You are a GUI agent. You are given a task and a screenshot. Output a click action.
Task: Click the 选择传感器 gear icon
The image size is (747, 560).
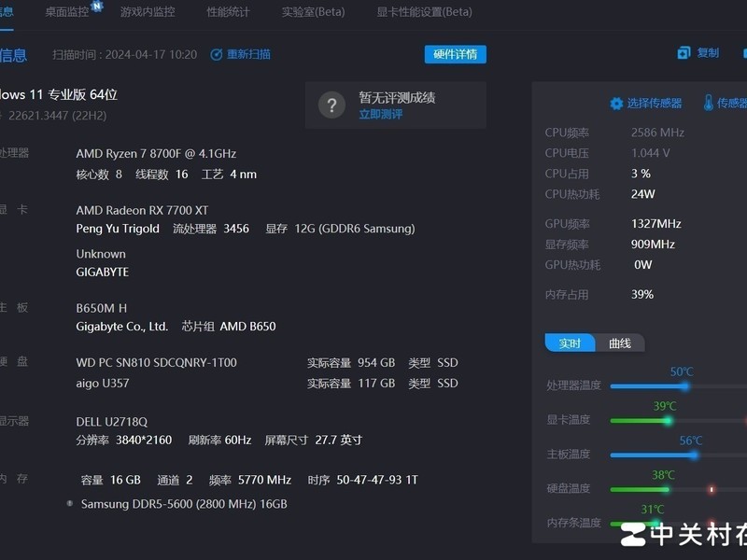click(616, 104)
